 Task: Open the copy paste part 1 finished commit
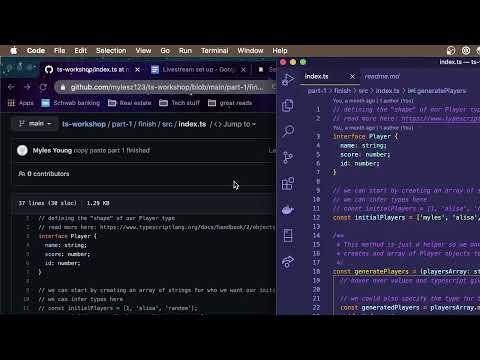click(112, 150)
